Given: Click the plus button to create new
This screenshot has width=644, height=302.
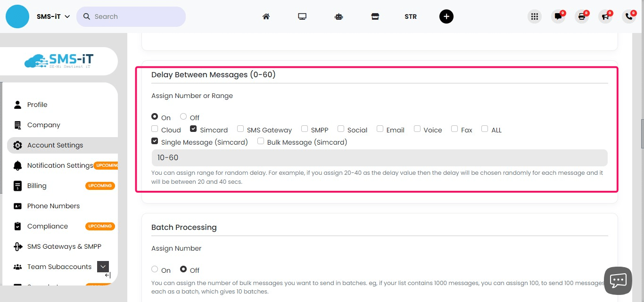Looking at the screenshot, I should (x=446, y=16).
